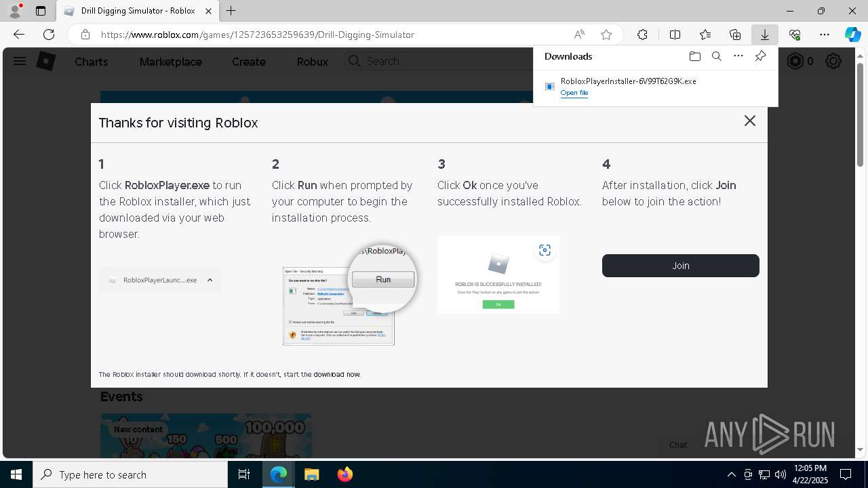Open the Chat button at bottom
The width and height of the screenshot is (868, 488).
678,445
